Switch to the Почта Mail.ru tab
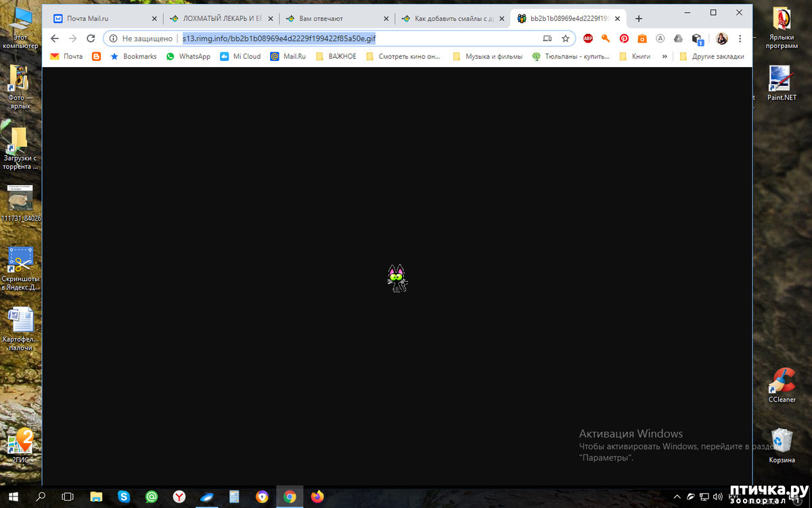The width and height of the screenshot is (812, 508). 104,18
